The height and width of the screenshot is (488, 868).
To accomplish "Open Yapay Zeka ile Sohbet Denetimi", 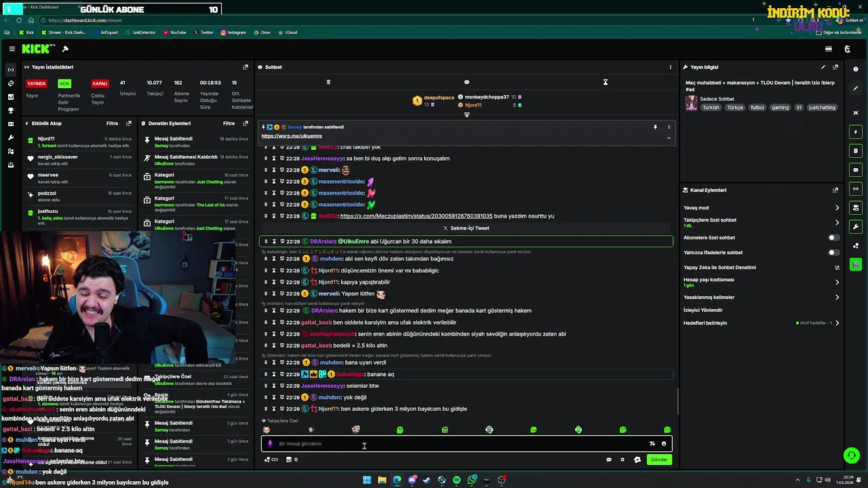I will (762, 267).
